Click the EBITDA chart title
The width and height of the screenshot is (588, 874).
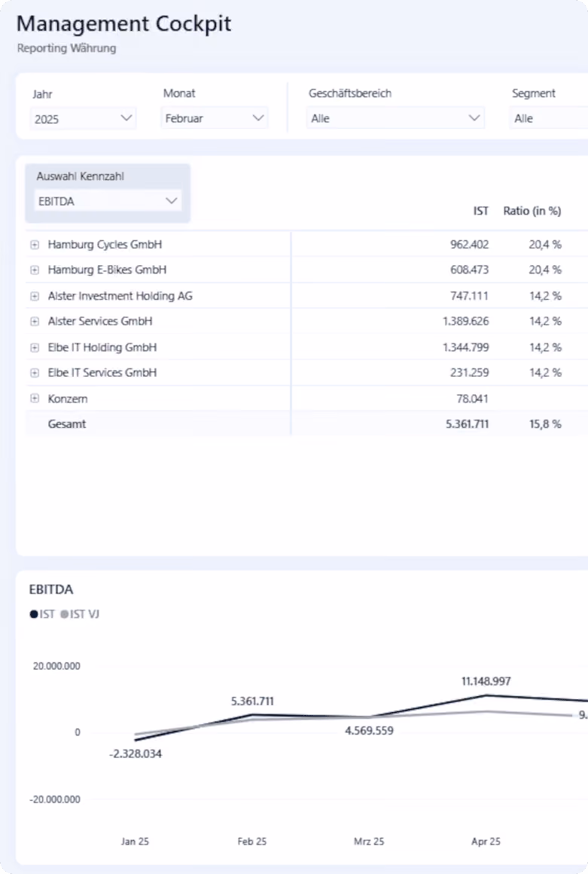tap(51, 590)
